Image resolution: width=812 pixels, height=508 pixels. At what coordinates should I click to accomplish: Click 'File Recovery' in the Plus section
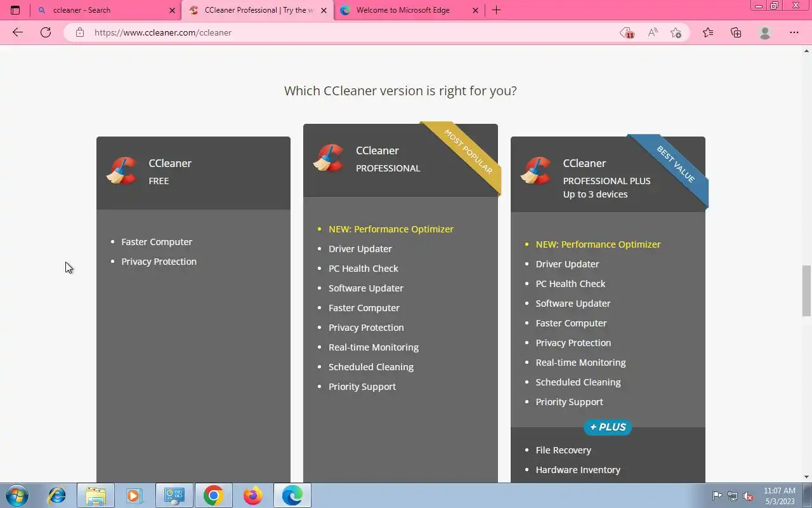click(563, 450)
